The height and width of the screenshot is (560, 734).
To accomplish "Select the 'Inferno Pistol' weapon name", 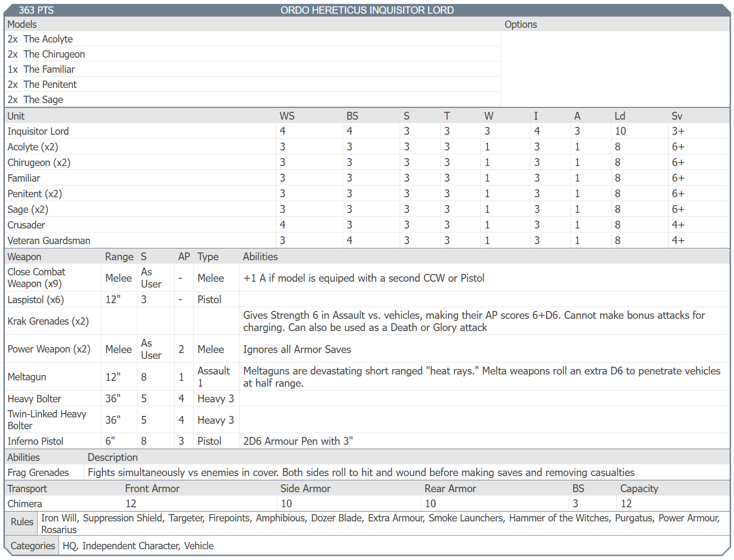I will coord(35,441).
